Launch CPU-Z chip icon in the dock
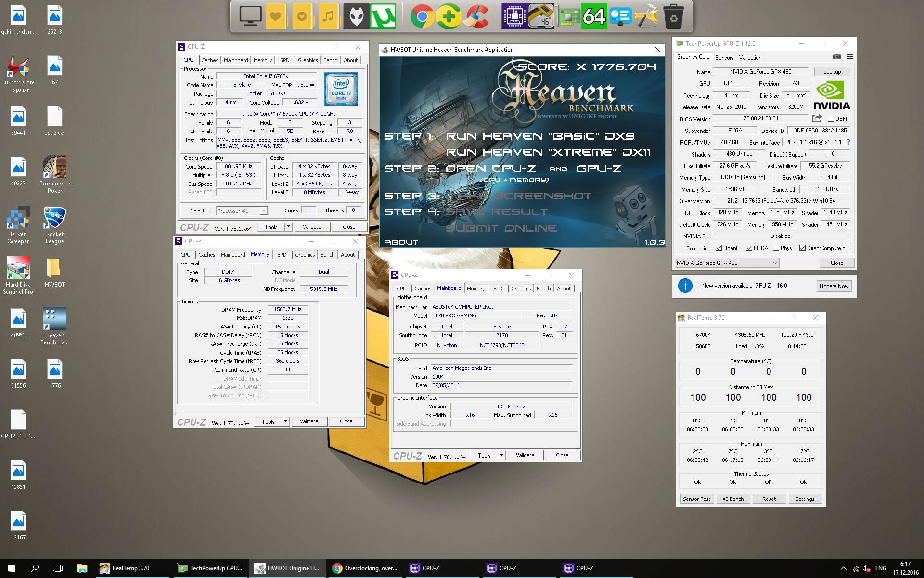 514,16
